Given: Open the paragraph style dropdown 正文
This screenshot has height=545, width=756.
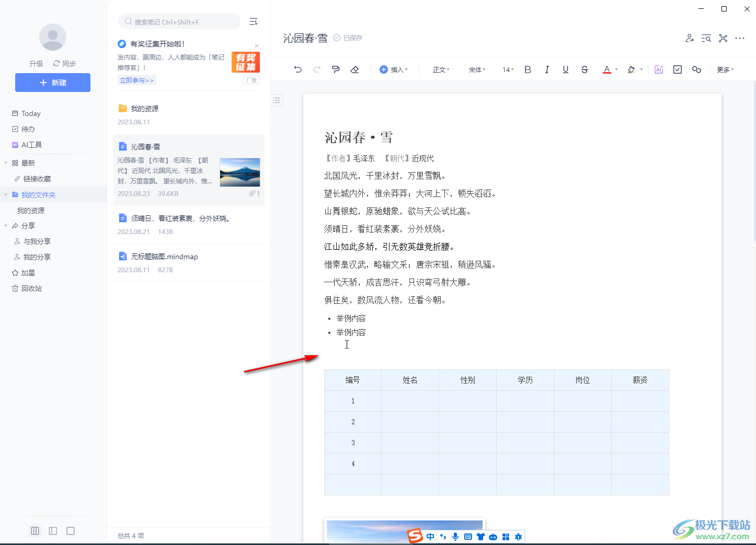Looking at the screenshot, I should (x=441, y=69).
